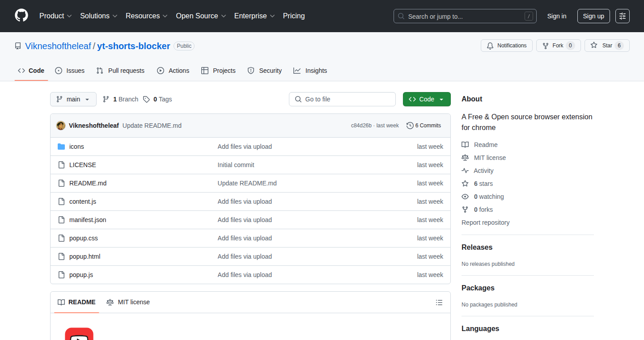The image size is (644, 340).
Task: Click the Go to file search field
Action: [x=342, y=99]
